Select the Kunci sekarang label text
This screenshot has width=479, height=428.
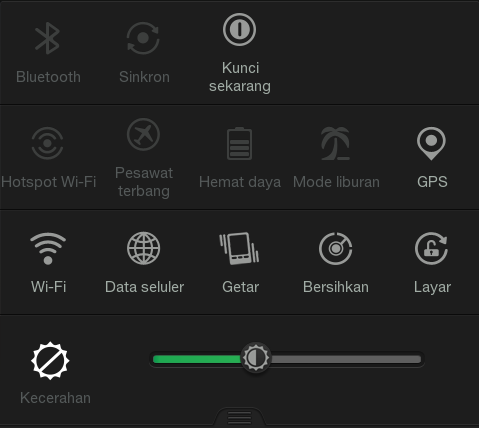point(240,77)
